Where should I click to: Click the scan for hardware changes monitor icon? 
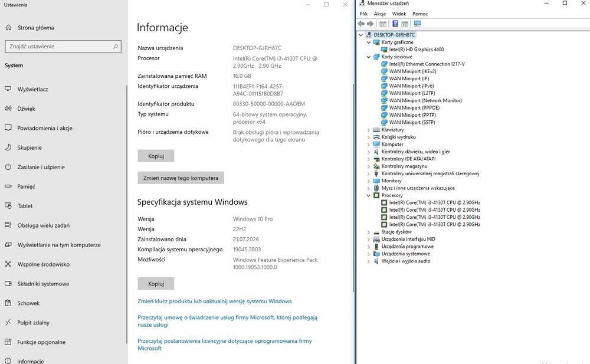tap(417, 24)
